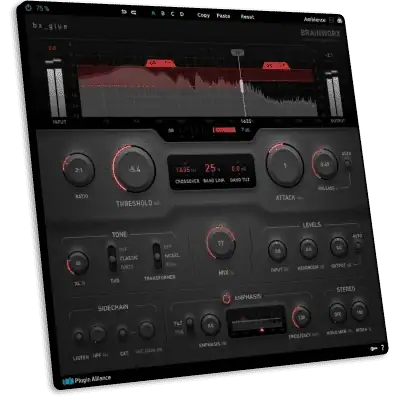Toggle the Sidechain Listen button
This screenshot has height=400, width=395.
point(79,336)
